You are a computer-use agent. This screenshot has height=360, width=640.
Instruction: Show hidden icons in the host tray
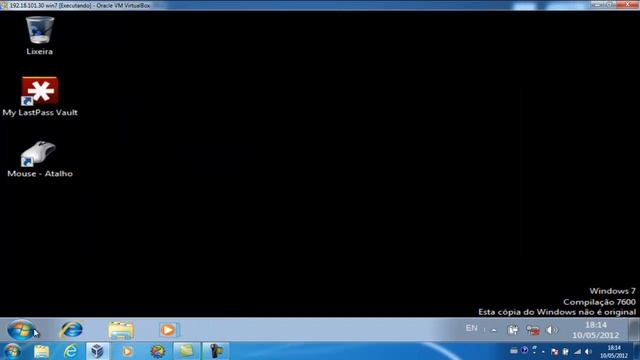coord(543,352)
